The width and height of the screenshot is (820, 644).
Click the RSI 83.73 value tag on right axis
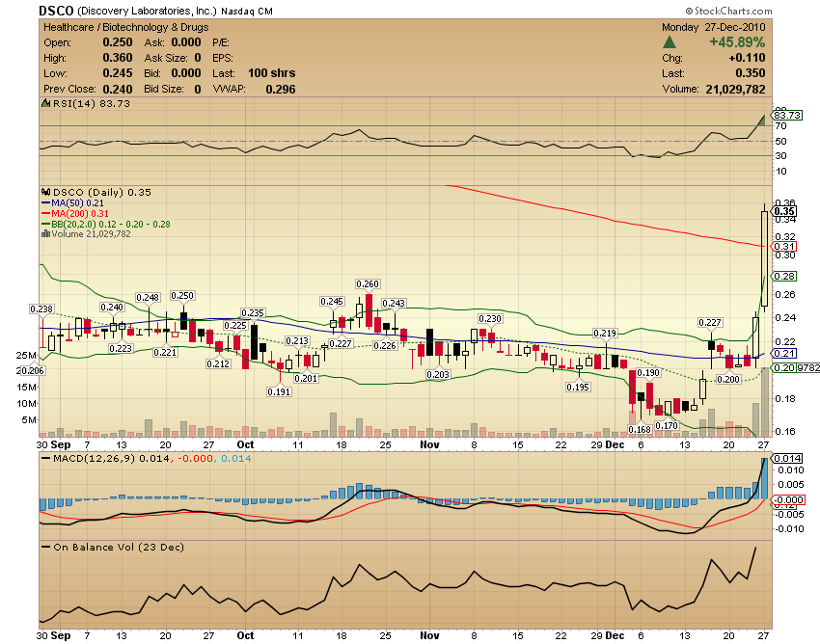787,115
